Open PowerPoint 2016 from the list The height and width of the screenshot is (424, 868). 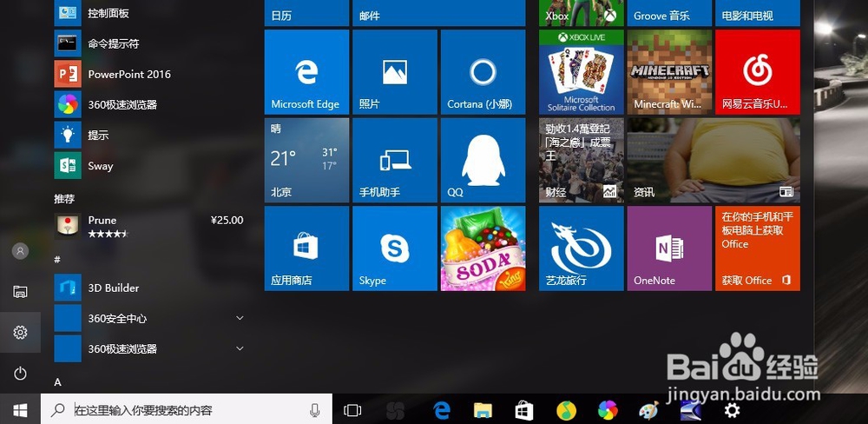click(x=149, y=74)
